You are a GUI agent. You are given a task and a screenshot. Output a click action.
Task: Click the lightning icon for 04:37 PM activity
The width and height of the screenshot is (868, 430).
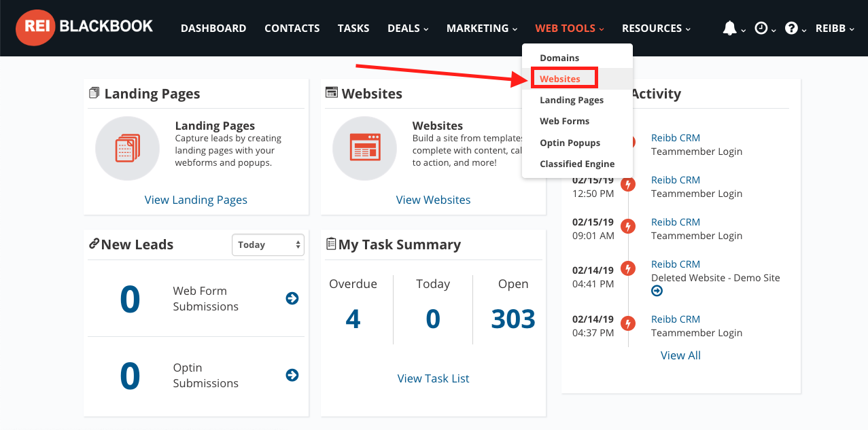[x=629, y=323]
